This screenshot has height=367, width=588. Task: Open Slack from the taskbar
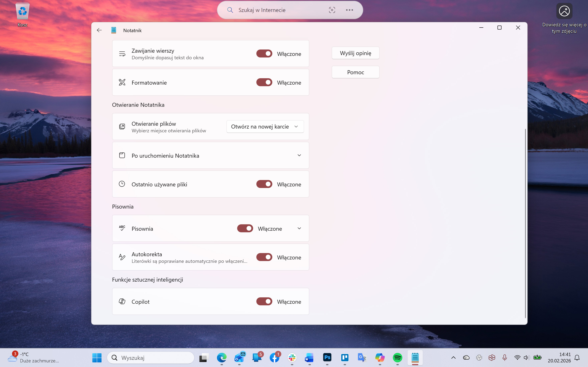tap(292, 358)
